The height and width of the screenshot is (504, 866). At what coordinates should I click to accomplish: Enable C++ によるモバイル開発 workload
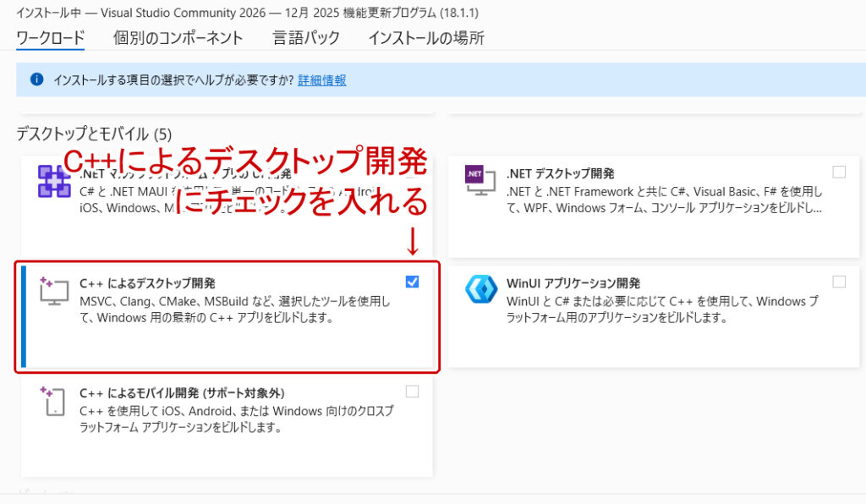pyautogui.click(x=412, y=391)
